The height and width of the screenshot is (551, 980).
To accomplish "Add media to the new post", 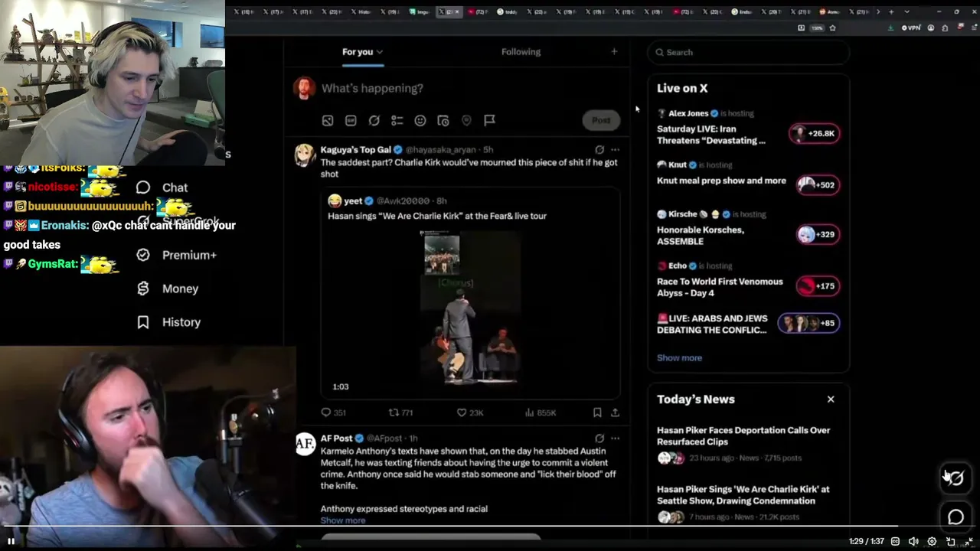I will click(328, 120).
